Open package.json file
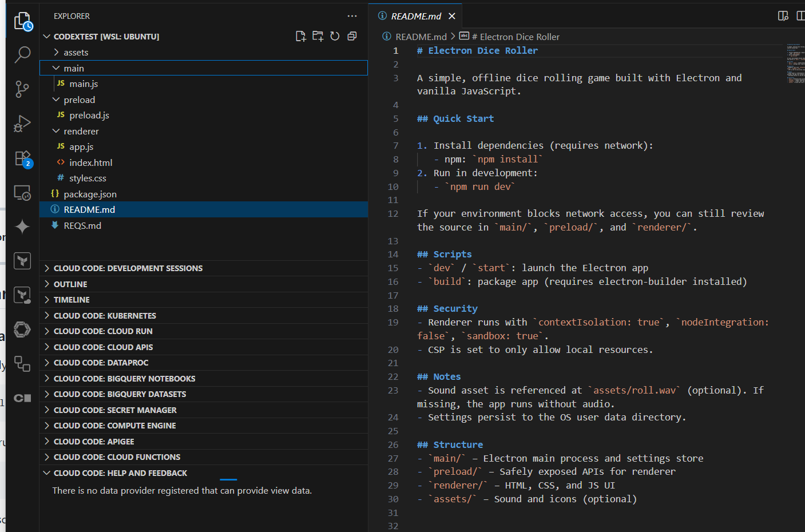Screen dimensions: 805x532 pyautogui.click(x=204, y=194)
